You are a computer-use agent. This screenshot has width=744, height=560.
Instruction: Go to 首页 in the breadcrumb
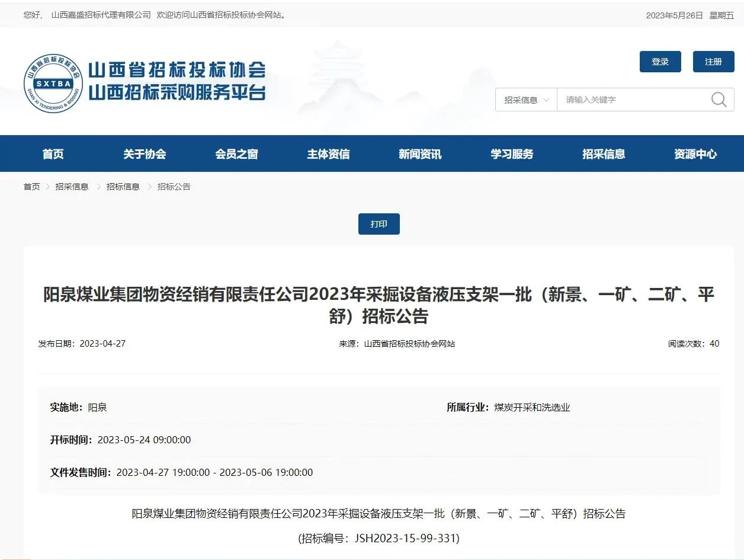32,187
